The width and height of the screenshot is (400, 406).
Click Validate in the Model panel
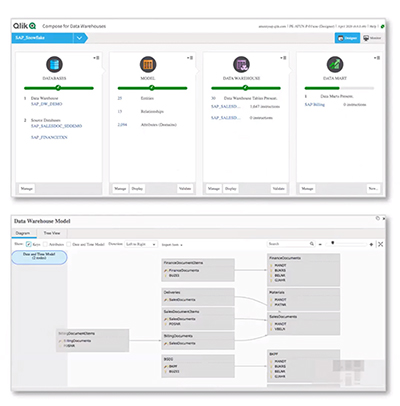click(x=185, y=189)
